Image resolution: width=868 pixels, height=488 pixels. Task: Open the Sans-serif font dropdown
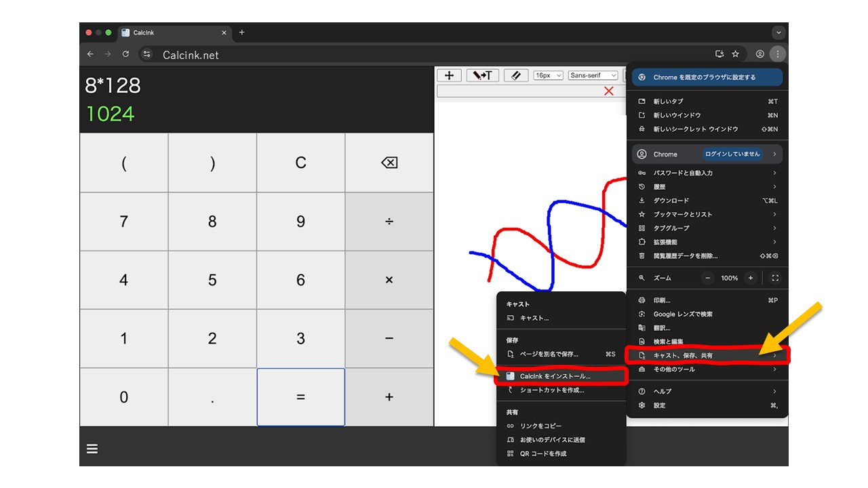tap(593, 75)
